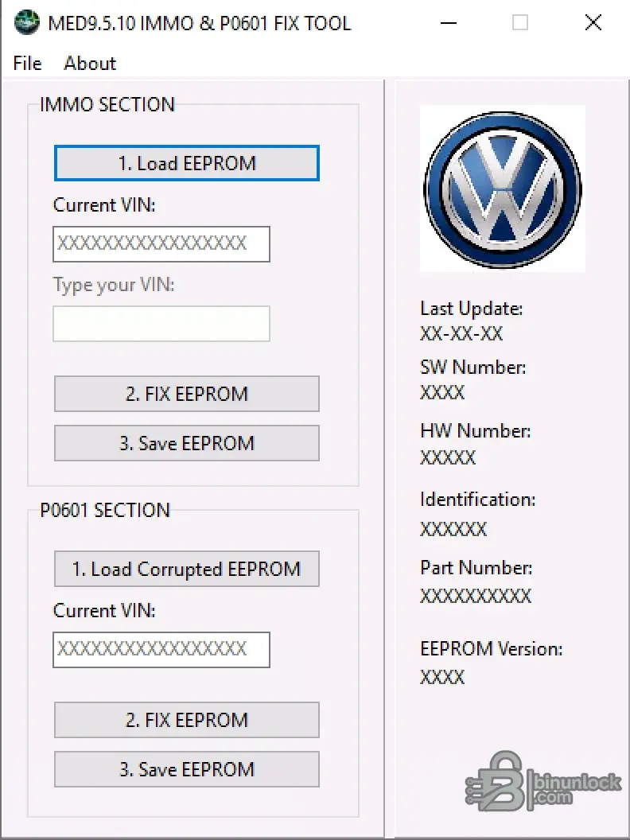Image resolution: width=630 pixels, height=840 pixels.
Task: Focus the IMMO section Current VIN field
Action: click(x=161, y=243)
